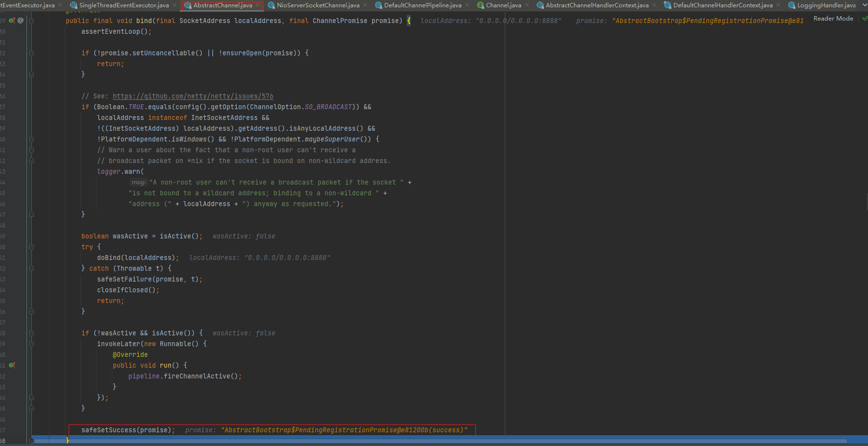Click the @ annotation gutter icon at bind

[x=21, y=21]
